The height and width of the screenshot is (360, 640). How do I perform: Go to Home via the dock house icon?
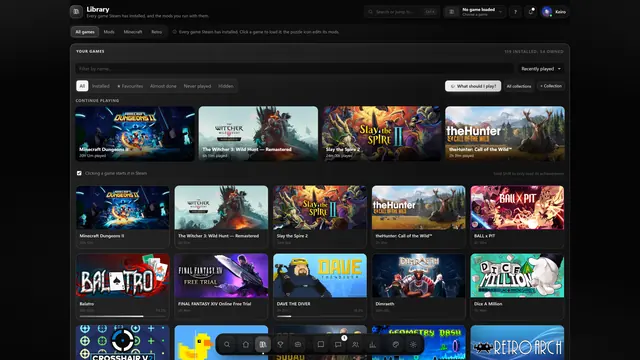coord(245,344)
